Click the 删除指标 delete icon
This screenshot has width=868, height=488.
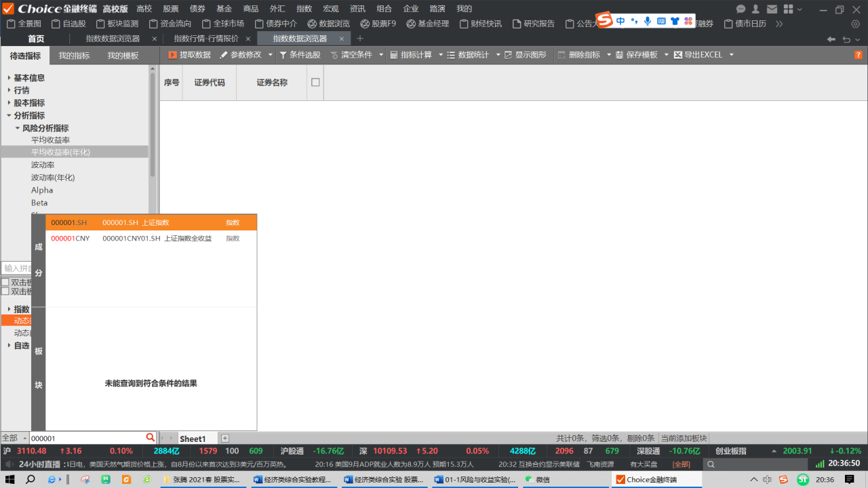click(561, 55)
